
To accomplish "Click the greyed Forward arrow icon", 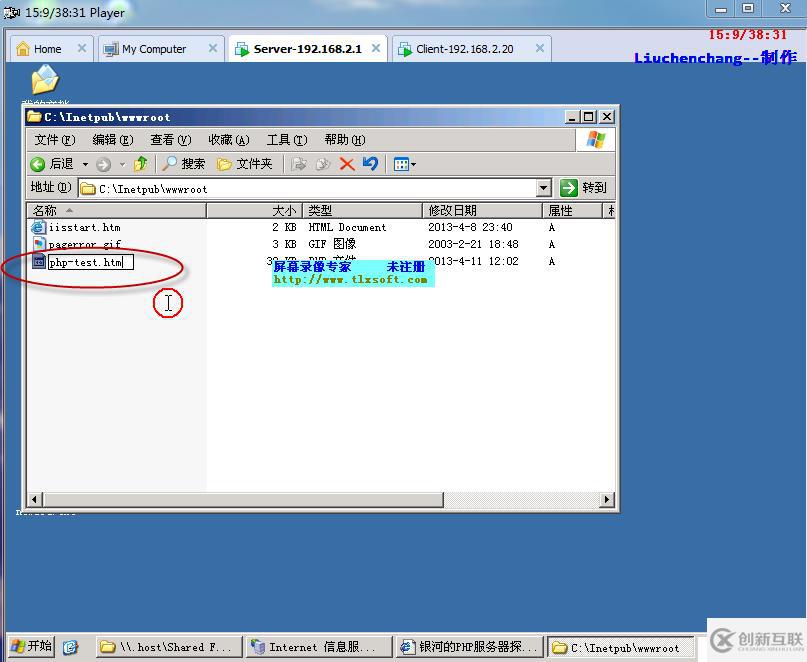I will click(103, 165).
